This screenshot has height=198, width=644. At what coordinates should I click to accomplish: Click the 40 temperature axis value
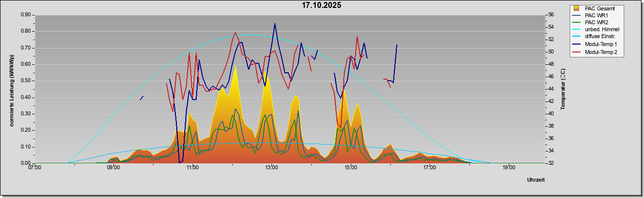point(551,114)
